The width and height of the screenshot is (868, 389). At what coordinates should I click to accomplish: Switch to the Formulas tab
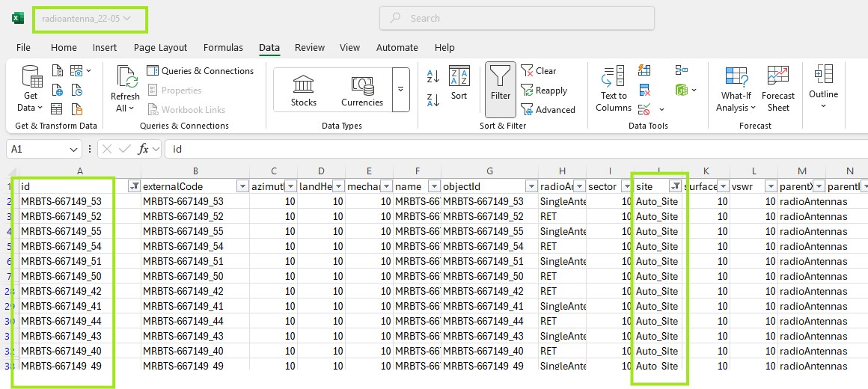point(223,47)
